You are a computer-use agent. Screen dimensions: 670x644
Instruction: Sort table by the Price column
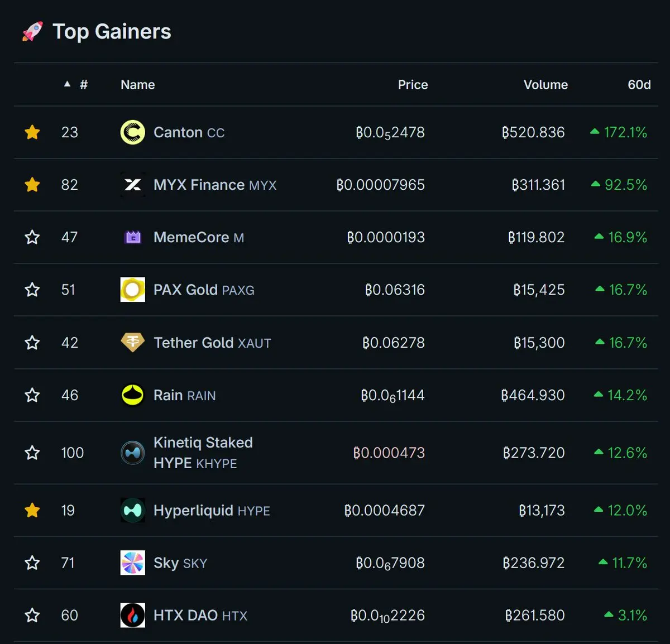413,84
